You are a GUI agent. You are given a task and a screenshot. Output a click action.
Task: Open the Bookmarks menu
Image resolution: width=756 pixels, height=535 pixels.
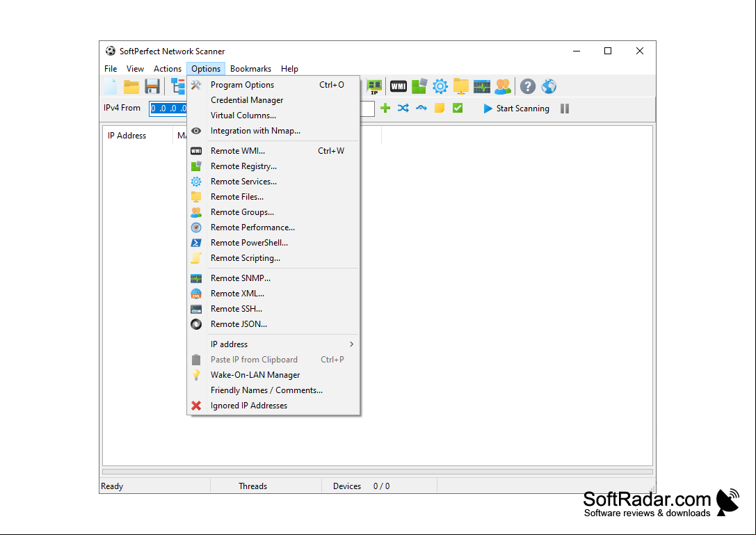250,68
